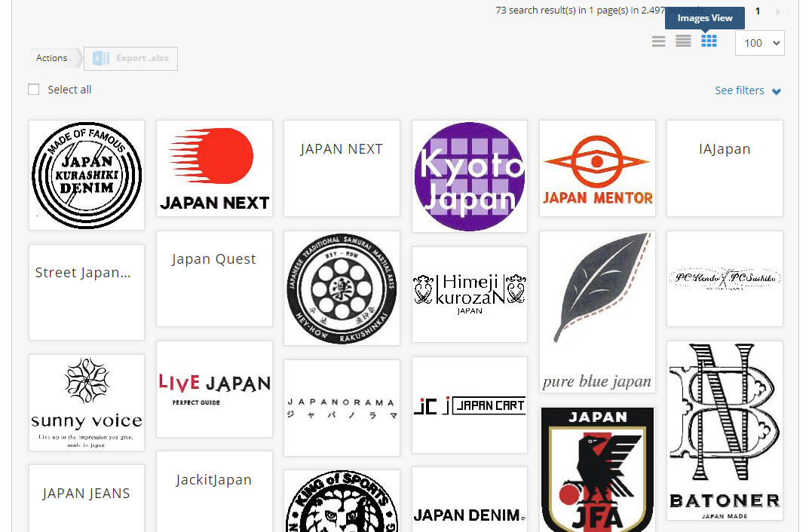
Task: Switch to the detailed list view icon
Action: 683,41
